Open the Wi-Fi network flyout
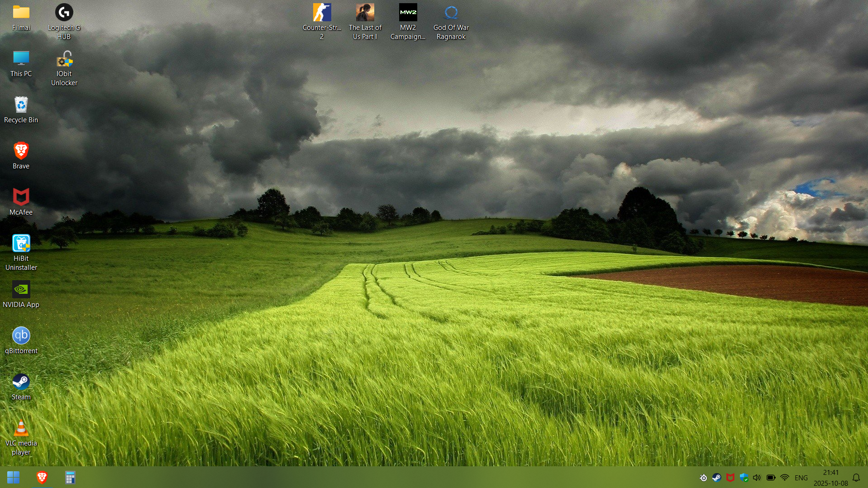 785,478
